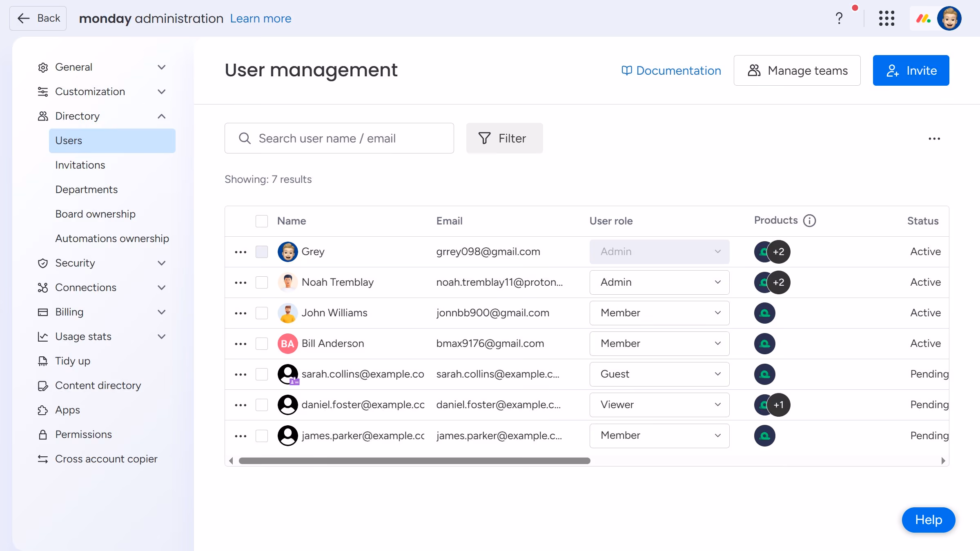Screen dimensions: 980x551
Task: Toggle the select-all checkbox in table header
Action: point(262,221)
